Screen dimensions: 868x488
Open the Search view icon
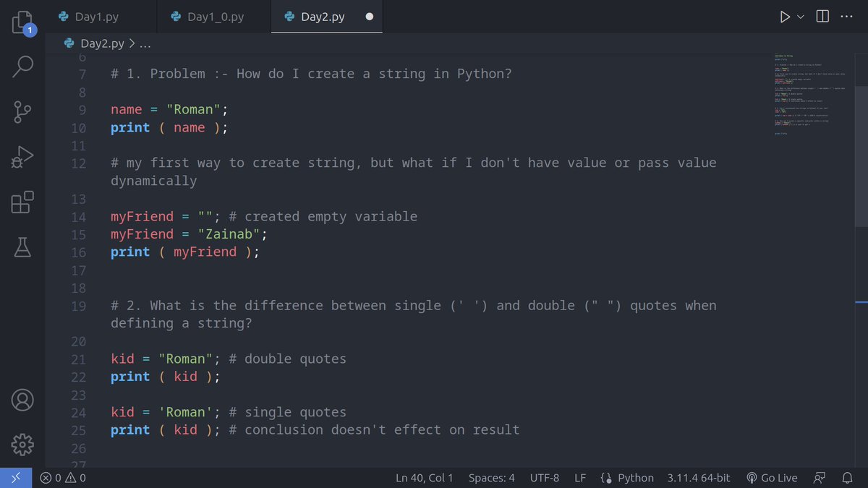(22, 66)
